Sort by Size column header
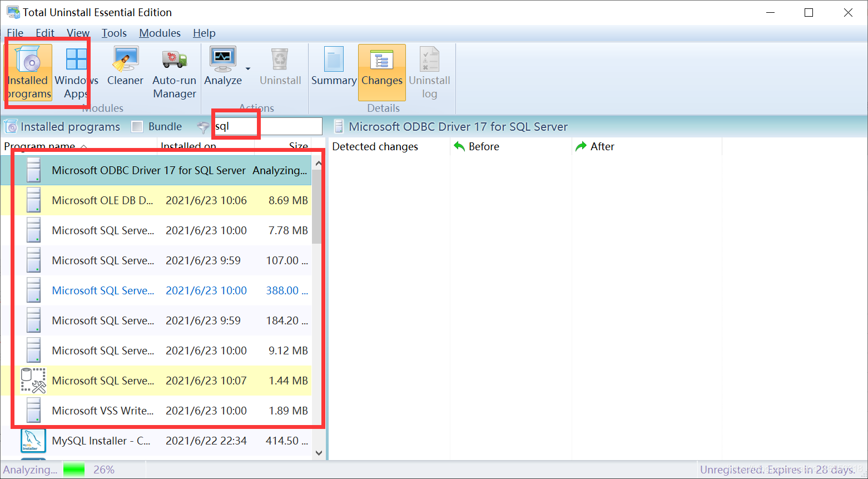Screen dimensions: 868x479 [282, 146]
